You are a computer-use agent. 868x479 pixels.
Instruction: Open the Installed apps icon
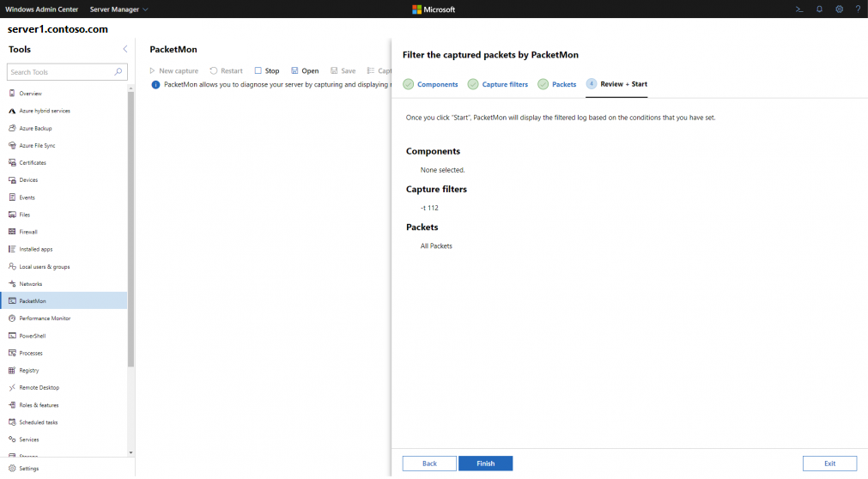pos(12,249)
